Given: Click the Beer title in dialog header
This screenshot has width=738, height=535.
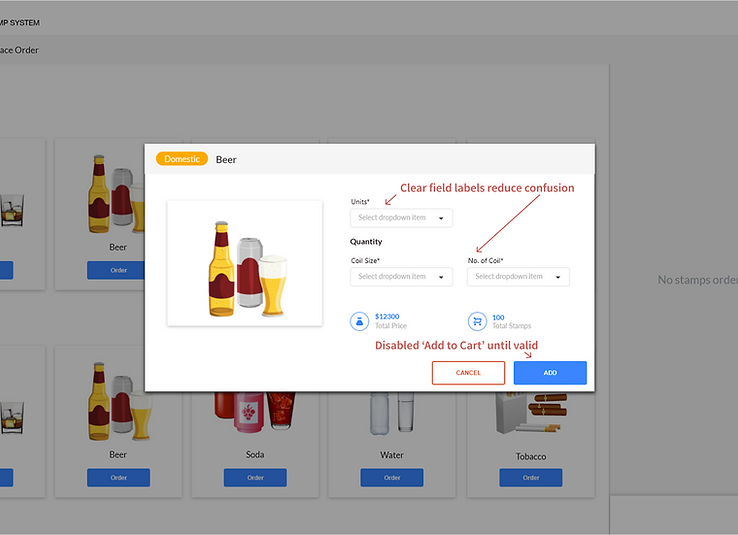Looking at the screenshot, I should pyautogui.click(x=226, y=160).
